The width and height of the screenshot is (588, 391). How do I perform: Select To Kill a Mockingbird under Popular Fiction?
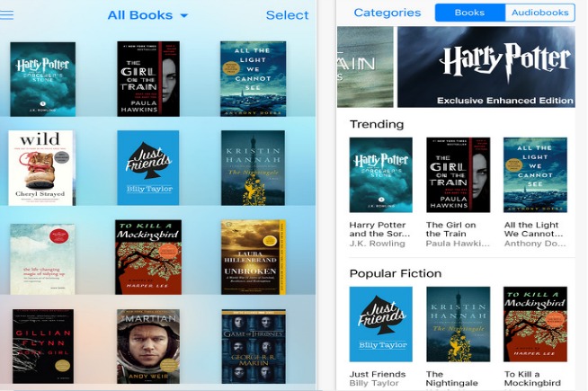tap(535, 324)
